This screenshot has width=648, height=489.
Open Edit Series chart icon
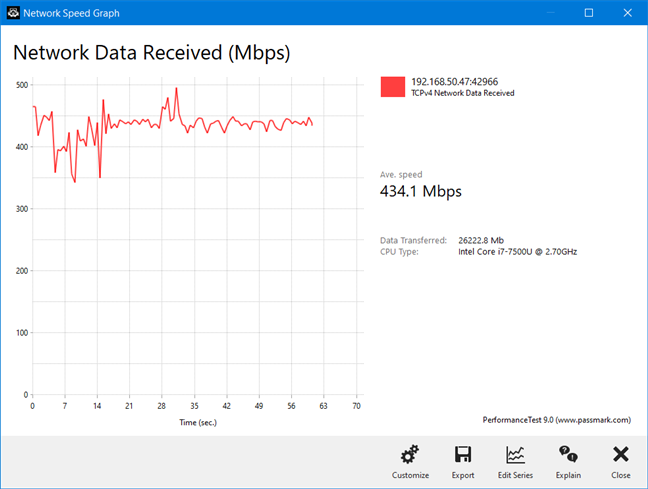click(515, 455)
